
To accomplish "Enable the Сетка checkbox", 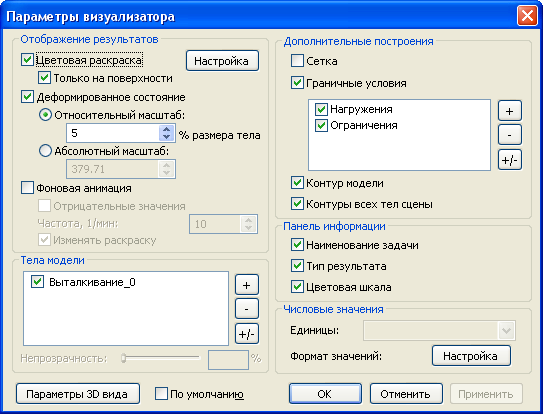I will pos(297,61).
